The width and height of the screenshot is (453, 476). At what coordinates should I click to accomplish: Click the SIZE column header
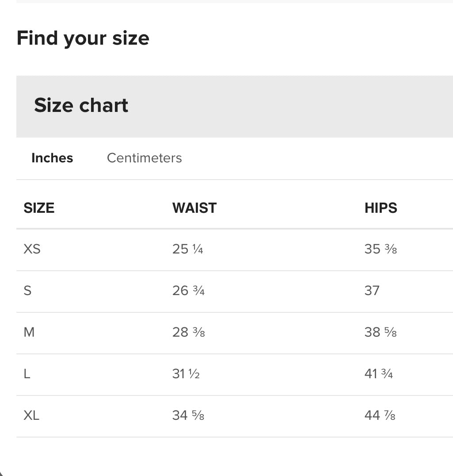39,208
